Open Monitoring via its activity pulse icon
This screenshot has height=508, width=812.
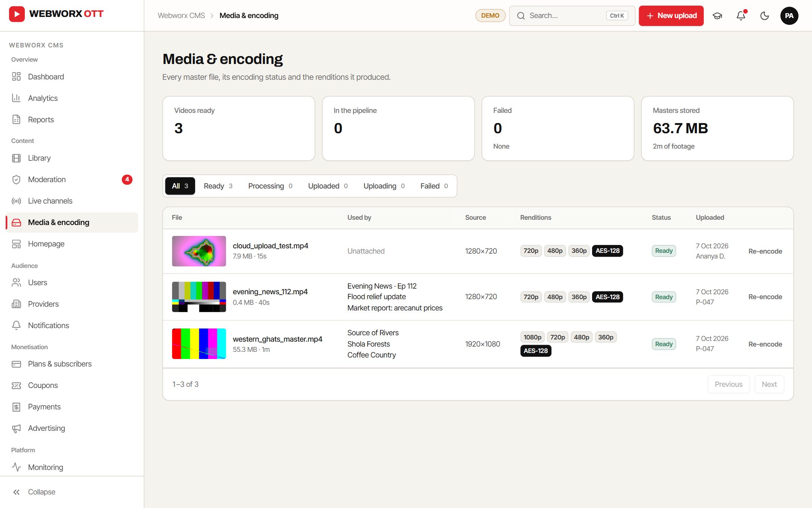(16, 467)
